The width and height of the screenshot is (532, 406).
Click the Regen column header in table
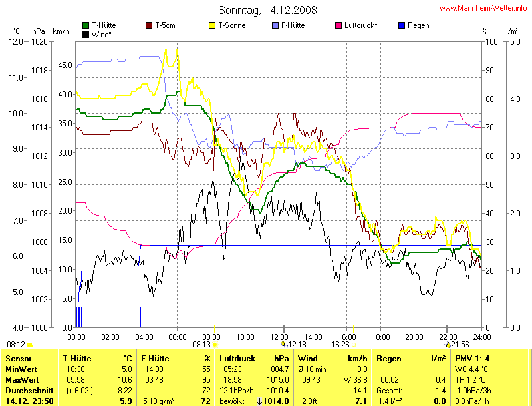(x=389, y=359)
